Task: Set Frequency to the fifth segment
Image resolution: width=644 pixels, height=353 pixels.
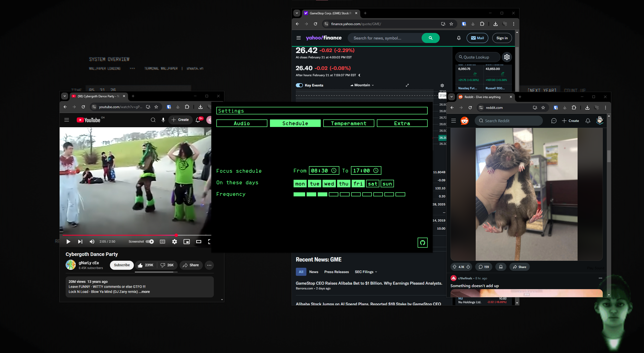Action: tap(344, 194)
